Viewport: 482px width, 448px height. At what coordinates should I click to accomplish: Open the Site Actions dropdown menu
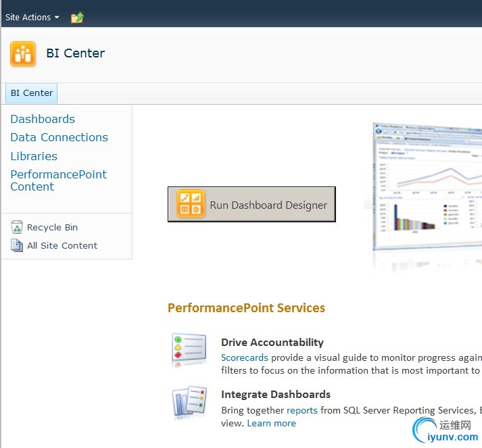pyautogui.click(x=32, y=17)
